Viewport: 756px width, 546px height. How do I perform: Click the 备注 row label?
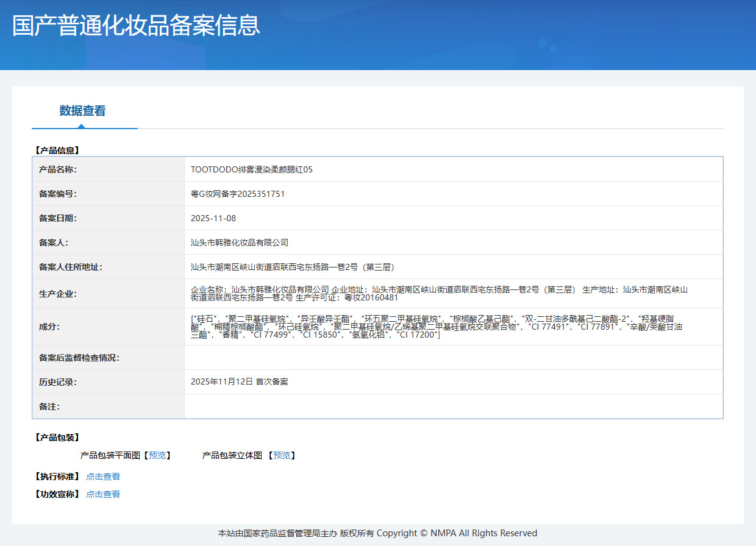pyautogui.click(x=49, y=406)
